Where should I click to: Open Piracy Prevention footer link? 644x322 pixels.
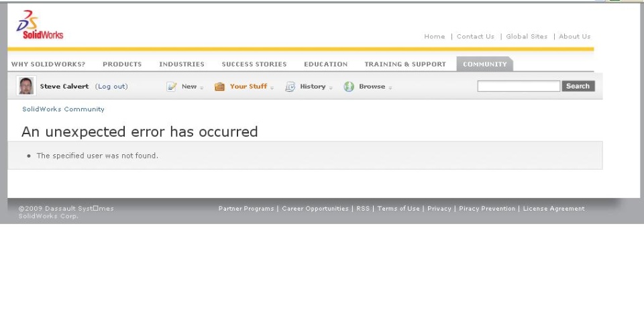click(487, 209)
